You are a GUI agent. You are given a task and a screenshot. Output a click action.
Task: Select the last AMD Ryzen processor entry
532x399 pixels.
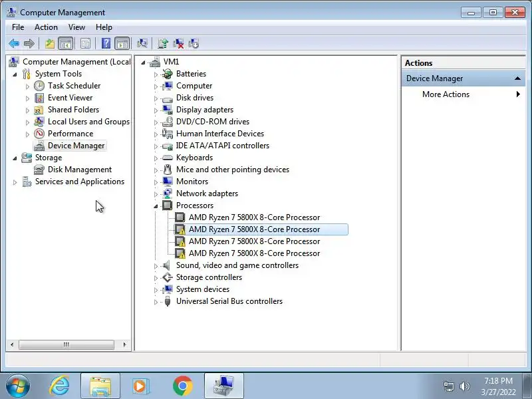pyautogui.click(x=254, y=253)
